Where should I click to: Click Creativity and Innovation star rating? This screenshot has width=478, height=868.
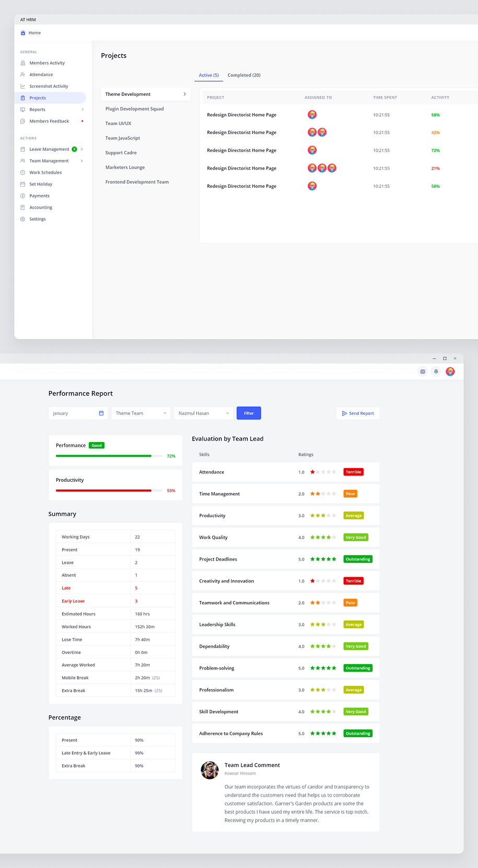point(323,581)
